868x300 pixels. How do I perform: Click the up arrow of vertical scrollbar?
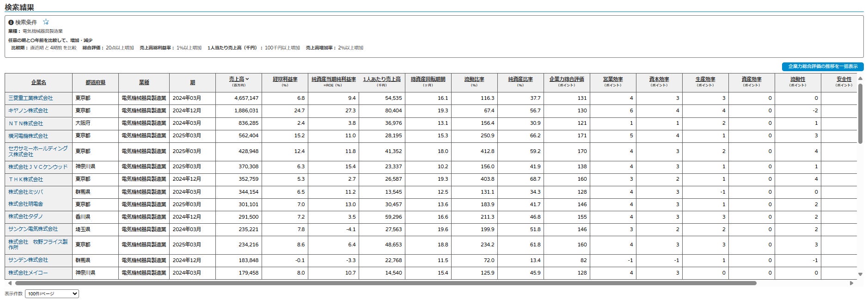[x=860, y=80]
